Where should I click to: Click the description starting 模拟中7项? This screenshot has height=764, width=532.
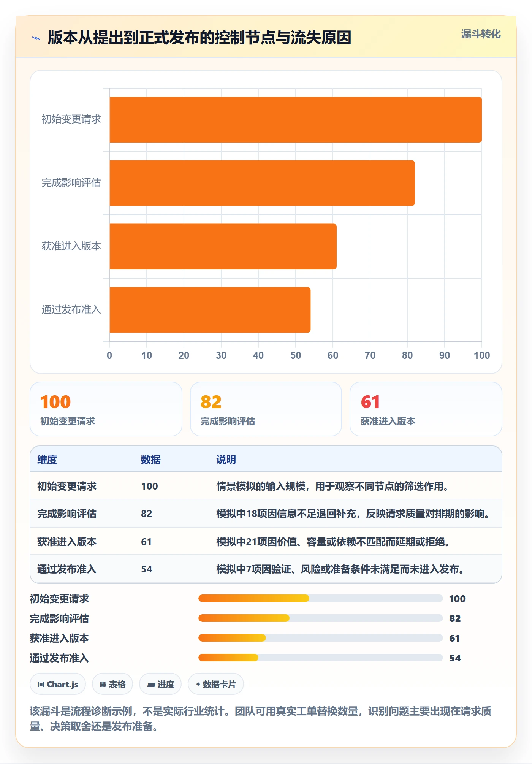pos(340,569)
